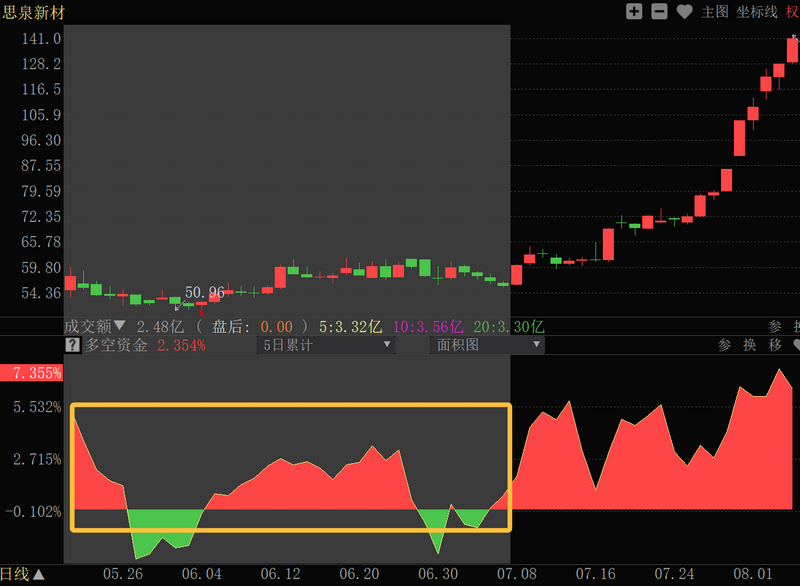Click 移 in the 多空资金 row
The width and height of the screenshot is (800, 586).
(775, 345)
